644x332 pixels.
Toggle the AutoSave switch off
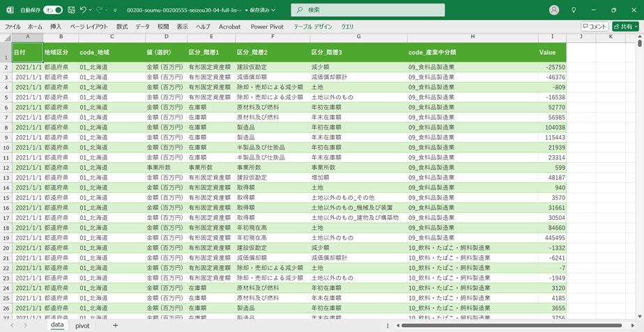point(53,10)
